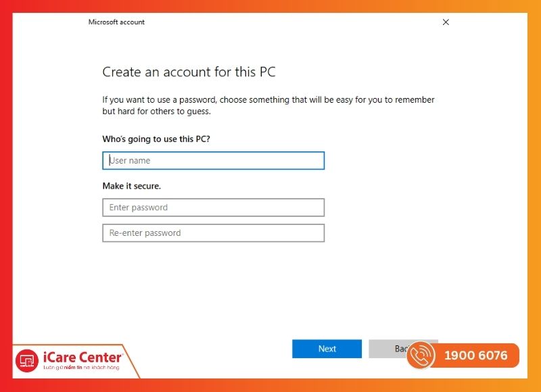Focus the User name text field
This screenshot has width=541, height=392.
[213, 161]
